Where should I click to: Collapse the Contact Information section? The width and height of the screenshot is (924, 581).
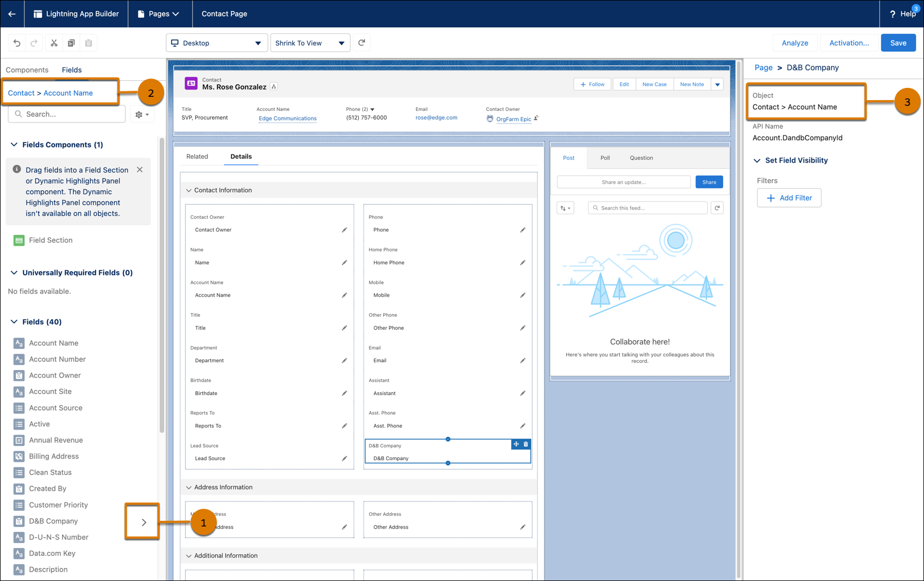(x=189, y=190)
